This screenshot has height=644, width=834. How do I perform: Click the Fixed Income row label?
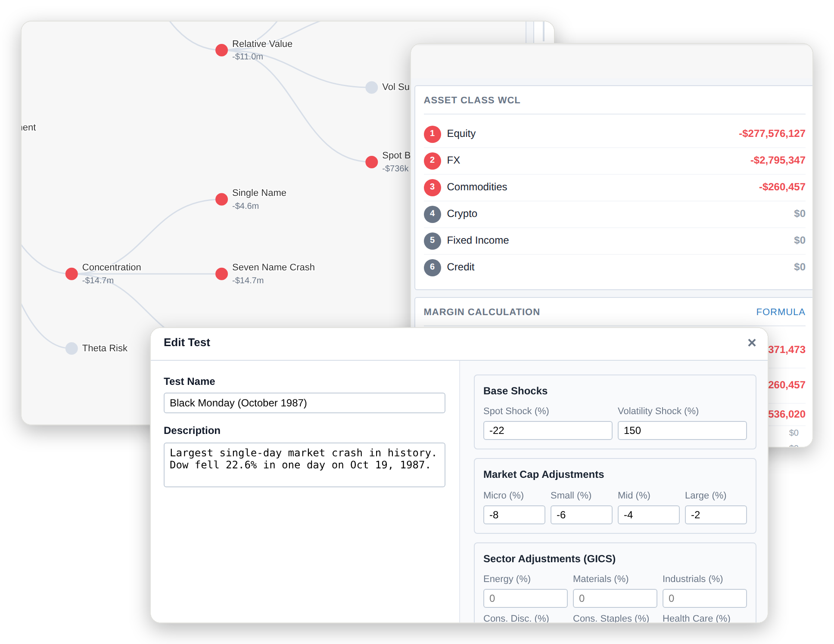[478, 240]
